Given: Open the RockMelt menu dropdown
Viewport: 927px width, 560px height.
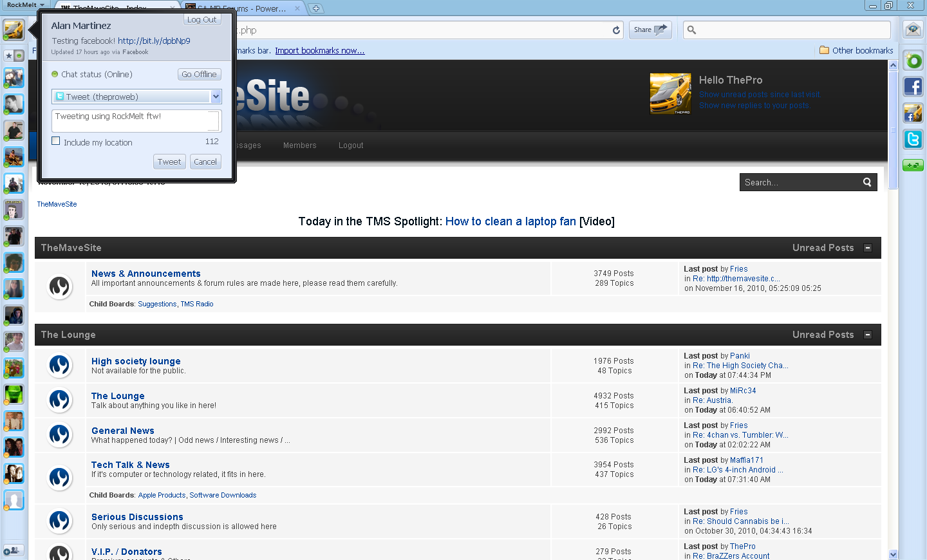Looking at the screenshot, I should [26, 5].
